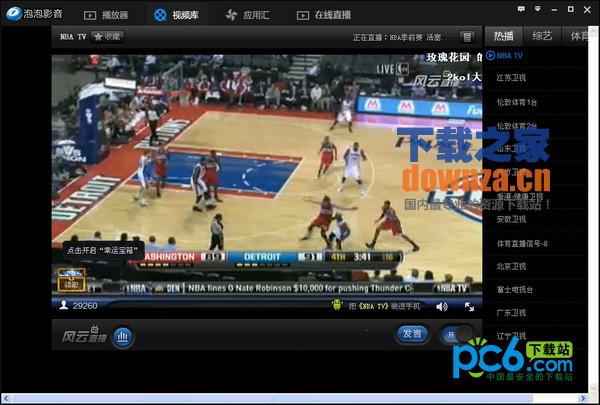Open the message bubble icon in title bar
Image resolution: width=600 pixels, height=405 pixels.
pos(521,9)
